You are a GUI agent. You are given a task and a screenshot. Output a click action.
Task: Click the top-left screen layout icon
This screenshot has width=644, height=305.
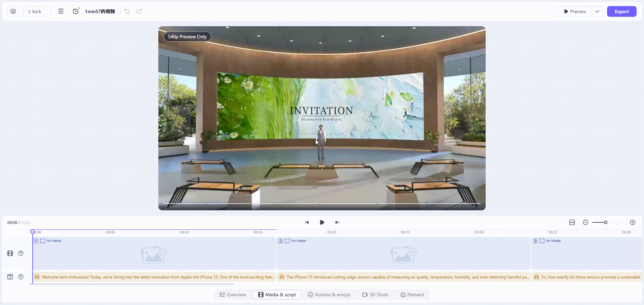[x=13, y=11]
